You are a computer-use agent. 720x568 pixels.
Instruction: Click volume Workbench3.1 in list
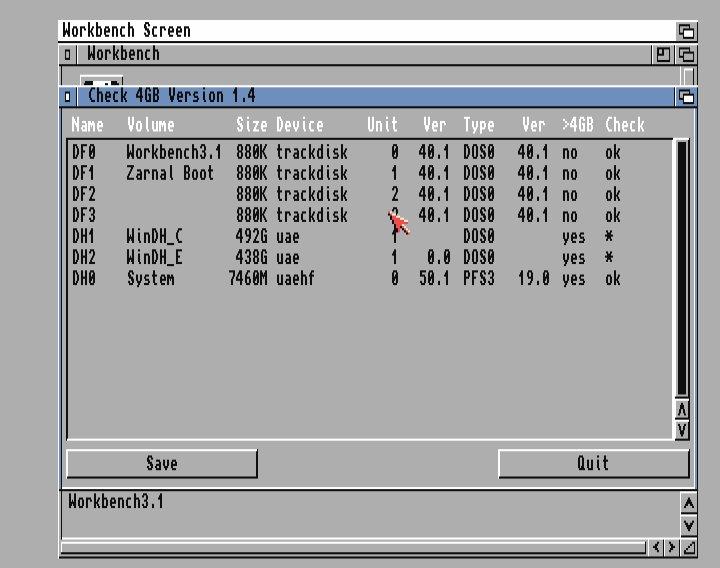[x=174, y=152]
